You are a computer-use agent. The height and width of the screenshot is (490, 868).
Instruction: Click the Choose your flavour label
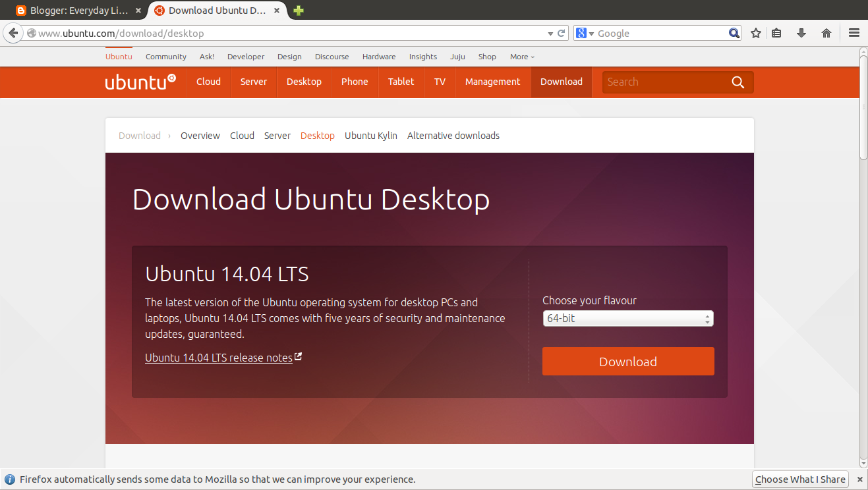[x=589, y=300]
